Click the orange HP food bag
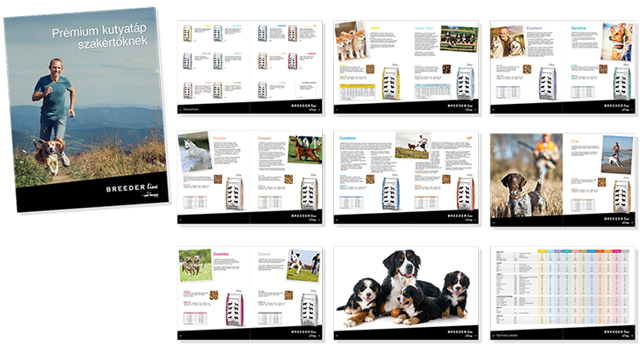Viewport: 644px width, 356px height. [x=465, y=194]
